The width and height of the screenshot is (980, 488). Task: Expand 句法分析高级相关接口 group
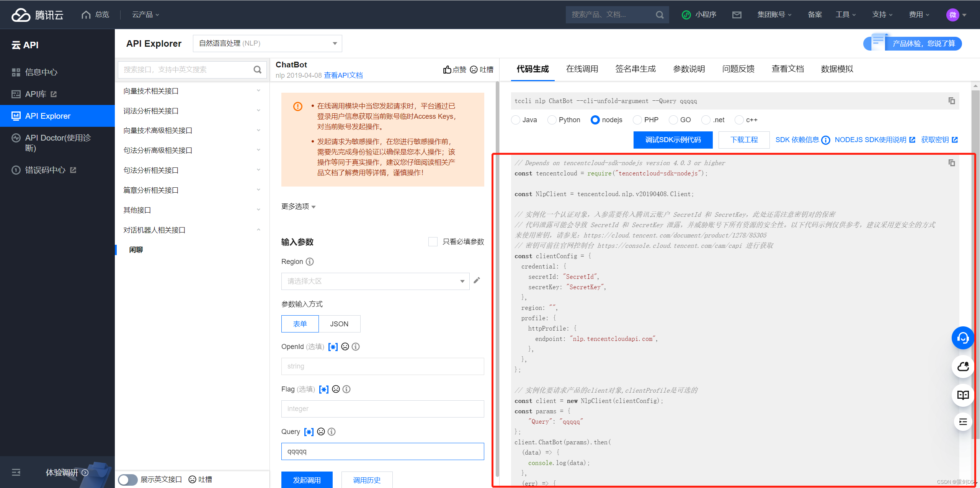pyautogui.click(x=192, y=150)
